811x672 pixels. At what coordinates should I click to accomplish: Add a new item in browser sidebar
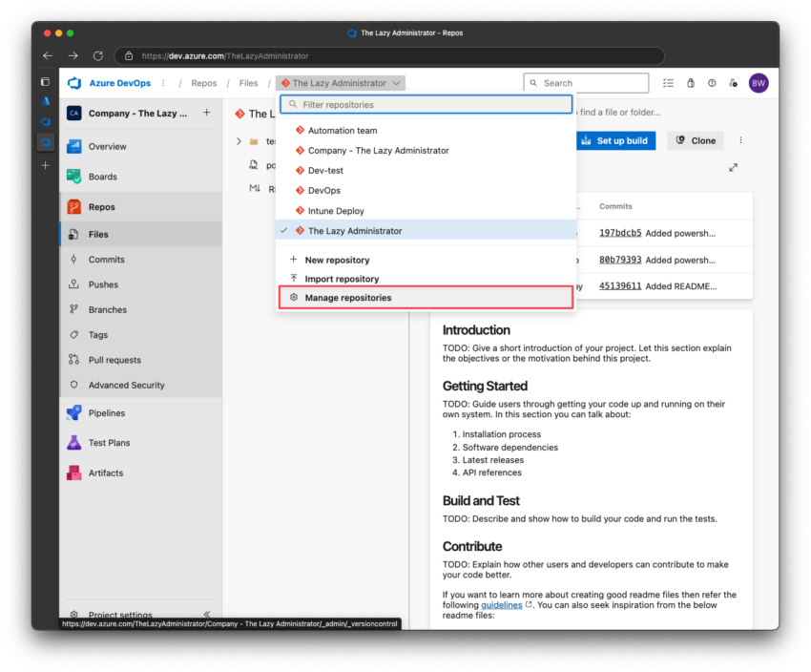(46, 165)
